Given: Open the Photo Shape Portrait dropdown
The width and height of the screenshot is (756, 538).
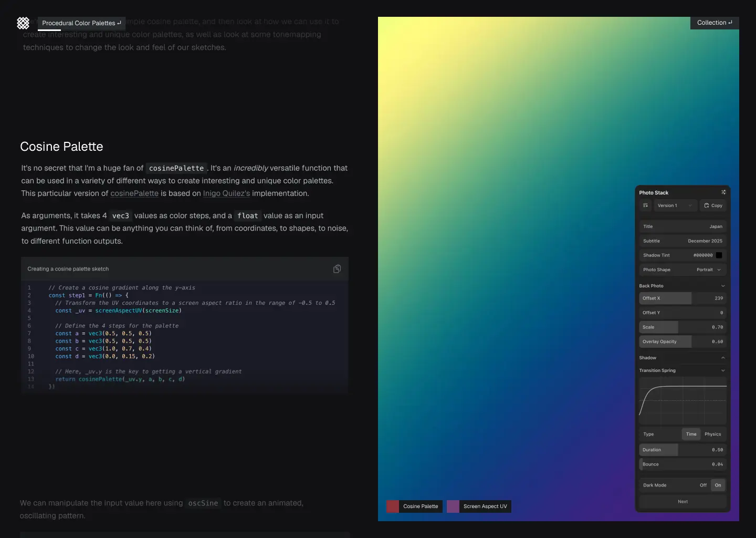Looking at the screenshot, I should (708, 270).
